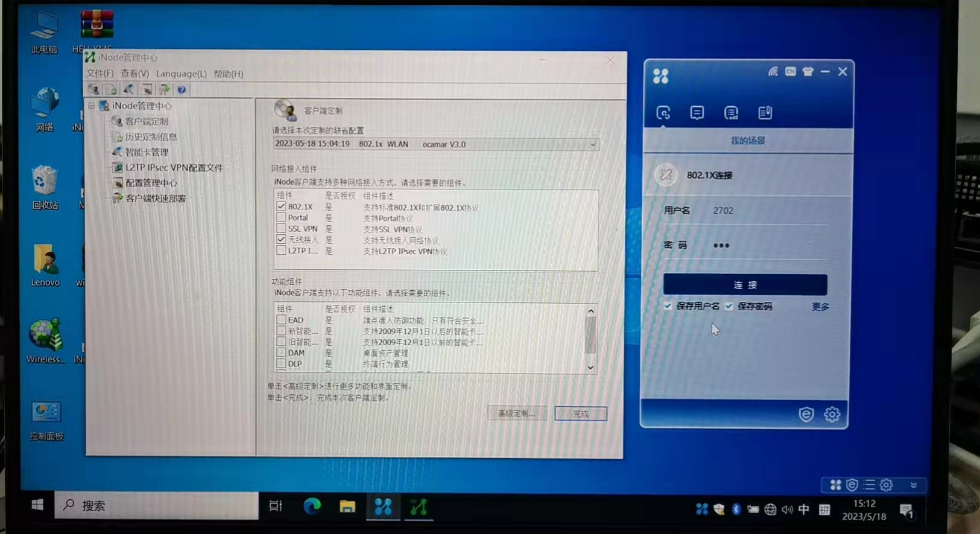Select 智能卡管理 in the tree
This screenshot has height=536, width=980.
click(x=147, y=152)
